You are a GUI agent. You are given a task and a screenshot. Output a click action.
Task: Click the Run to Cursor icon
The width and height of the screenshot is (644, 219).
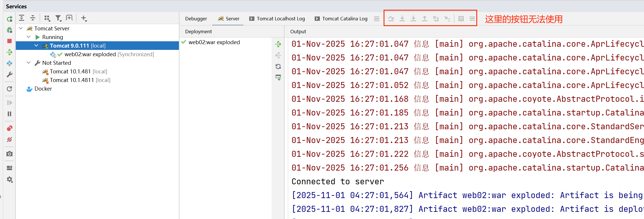pos(447,19)
